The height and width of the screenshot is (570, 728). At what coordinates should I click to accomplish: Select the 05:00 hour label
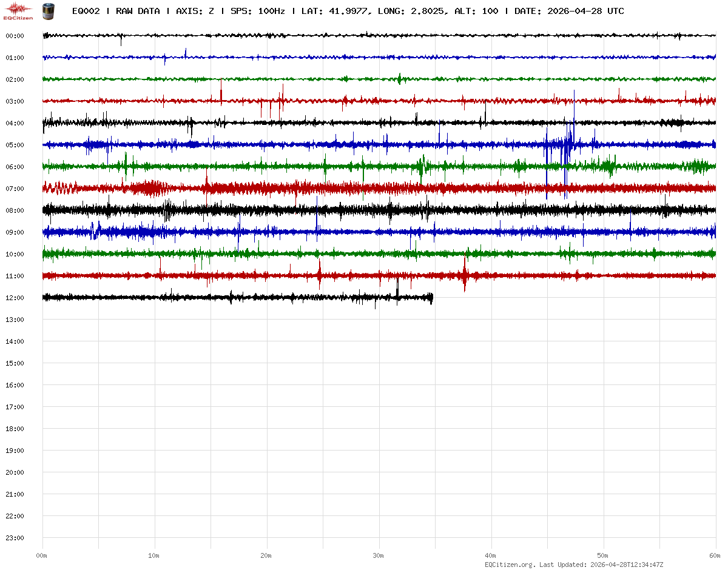click(15, 145)
